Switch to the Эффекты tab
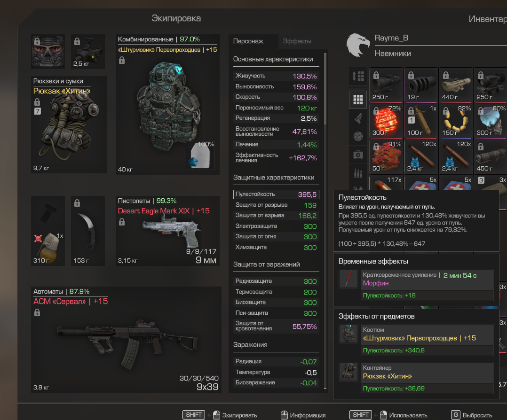507x420 pixels. point(297,41)
